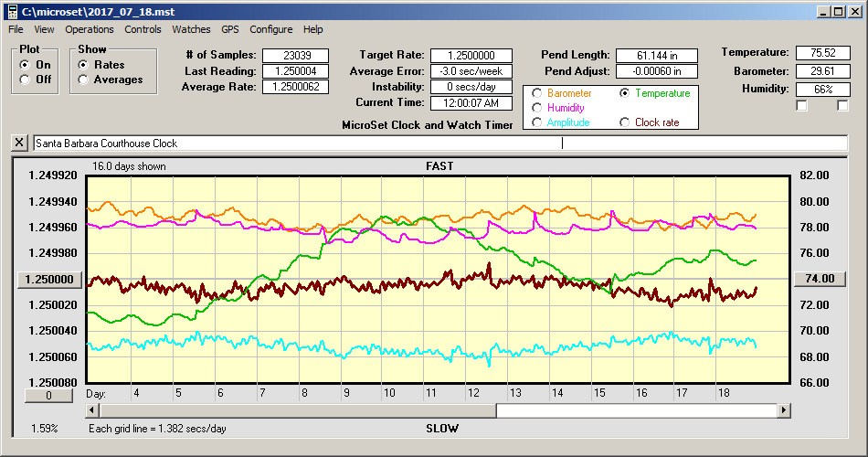This screenshot has height=457, width=868.
Task: Click 'MicroSet Clock and Watch Timer' label
Action: coord(428,125)
